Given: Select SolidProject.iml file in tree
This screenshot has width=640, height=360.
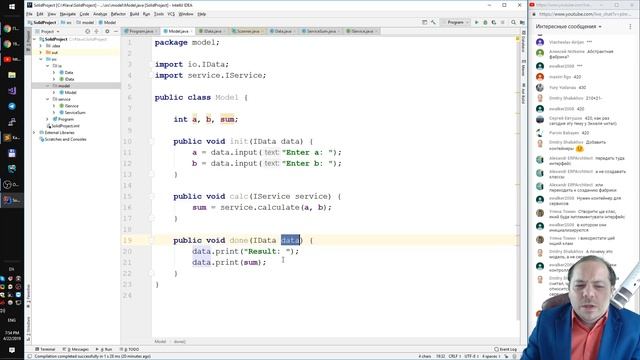Looking at the screenshot, I should pos(63,126).
